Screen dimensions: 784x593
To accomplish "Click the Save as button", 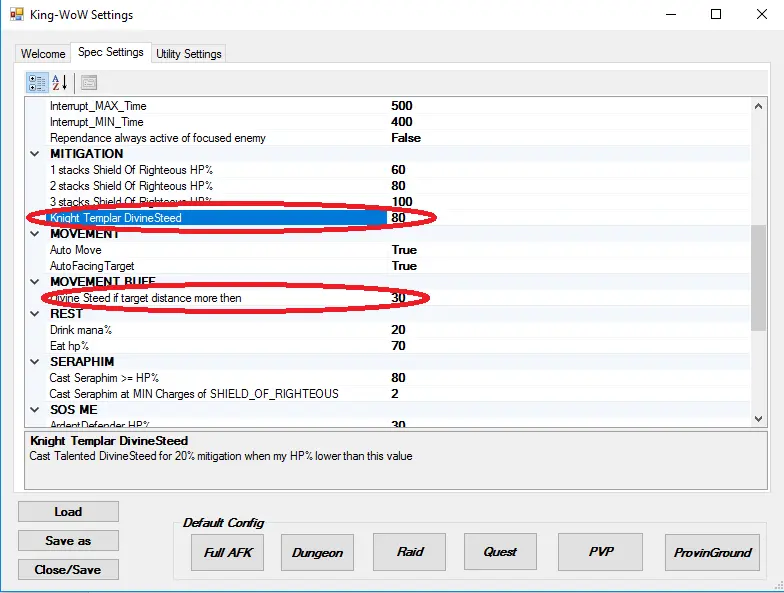I will [68, 540].
